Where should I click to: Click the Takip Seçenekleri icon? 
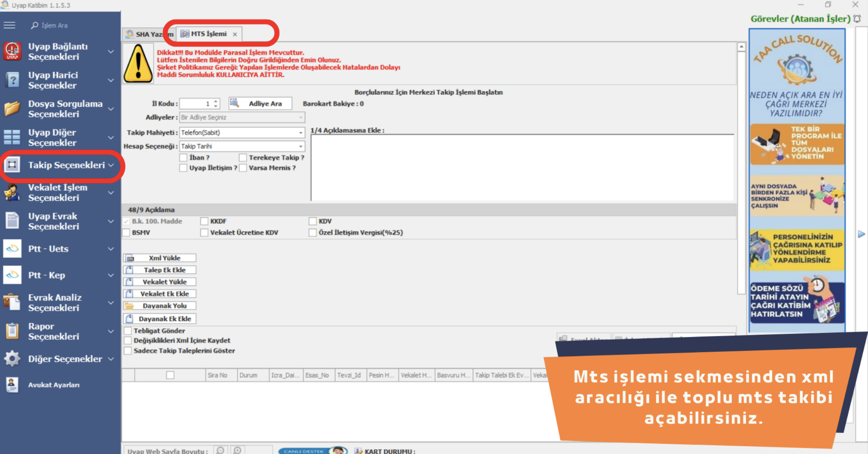12,165
